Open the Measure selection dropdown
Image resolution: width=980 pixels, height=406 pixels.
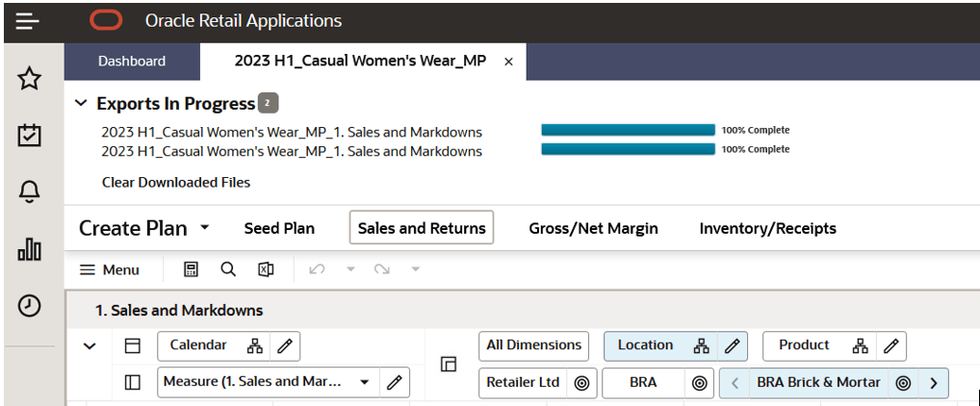coord(365,382)
